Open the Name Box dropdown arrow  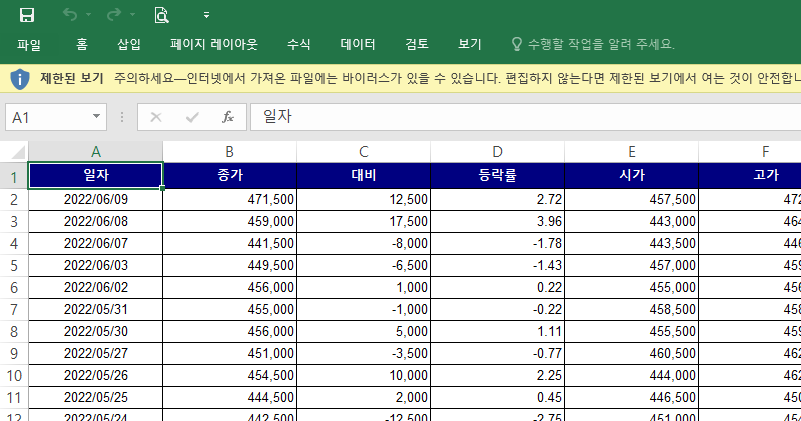pyautogui.click(x=96, y=117)
